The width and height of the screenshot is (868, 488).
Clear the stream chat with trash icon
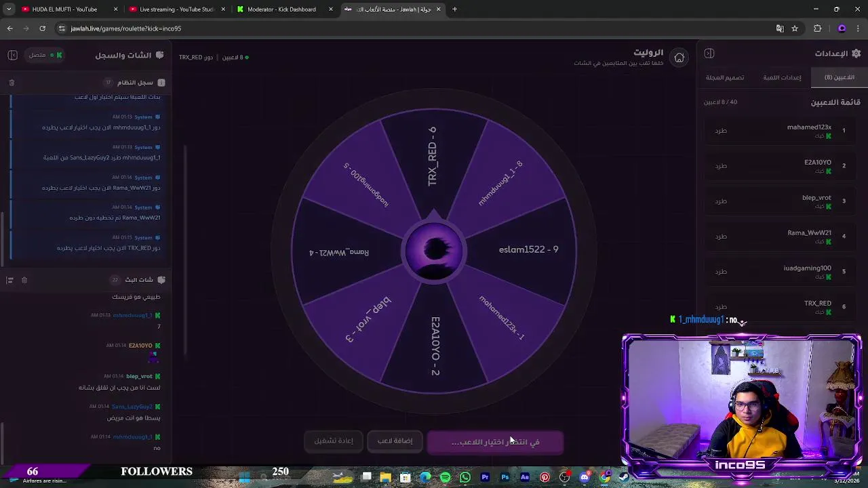click(24, 280)
